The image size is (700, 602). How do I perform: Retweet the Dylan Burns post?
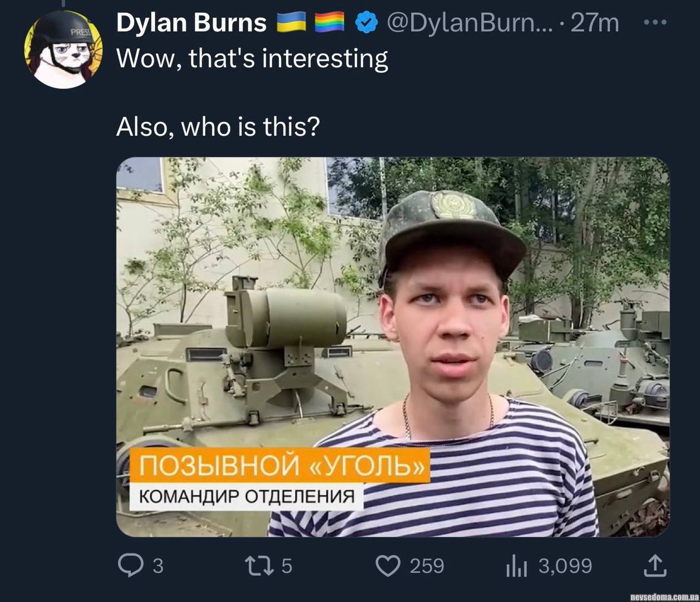[x=260, y=566]
